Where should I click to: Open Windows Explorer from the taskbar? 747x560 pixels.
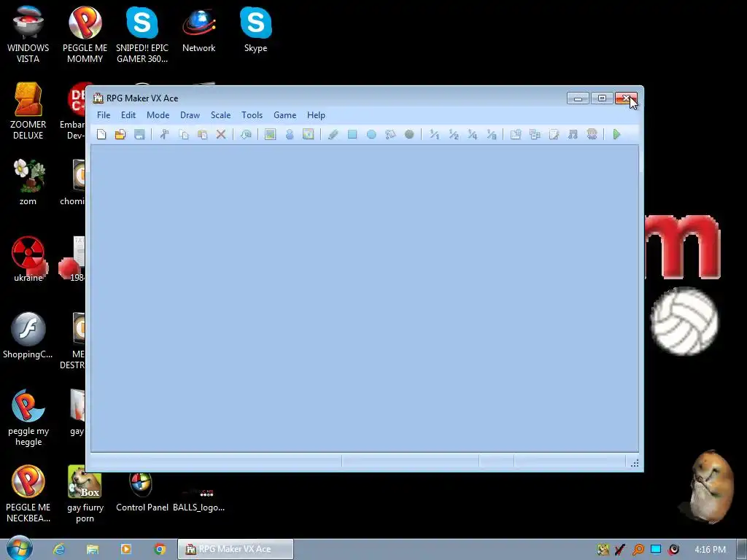point(93,549)
